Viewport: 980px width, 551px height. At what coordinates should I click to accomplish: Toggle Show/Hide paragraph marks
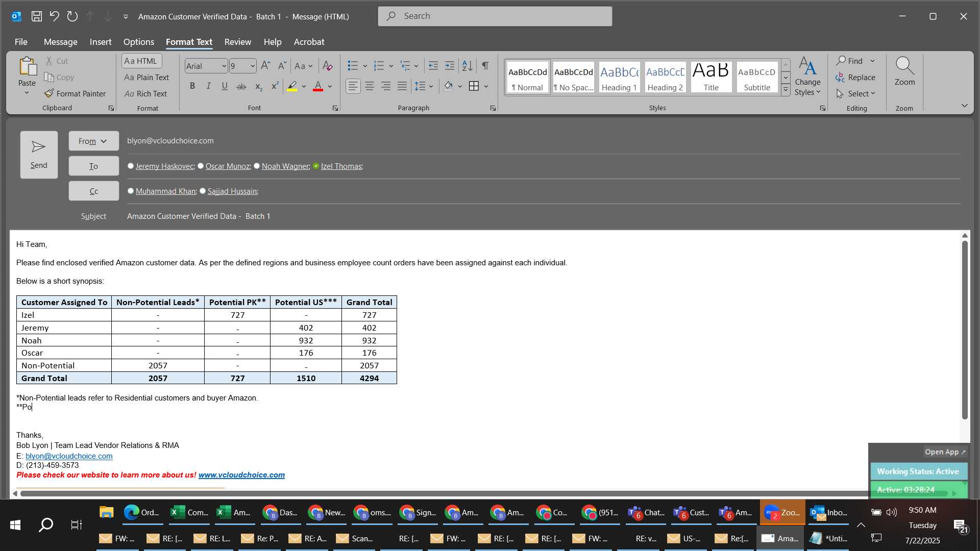tap(485, 66)
